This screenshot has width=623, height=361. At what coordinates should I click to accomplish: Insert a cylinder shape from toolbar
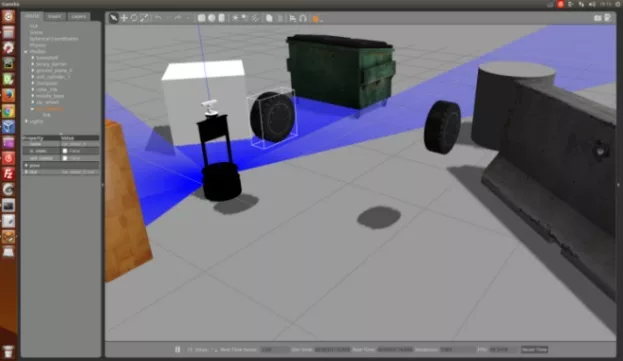click(222, 18)
